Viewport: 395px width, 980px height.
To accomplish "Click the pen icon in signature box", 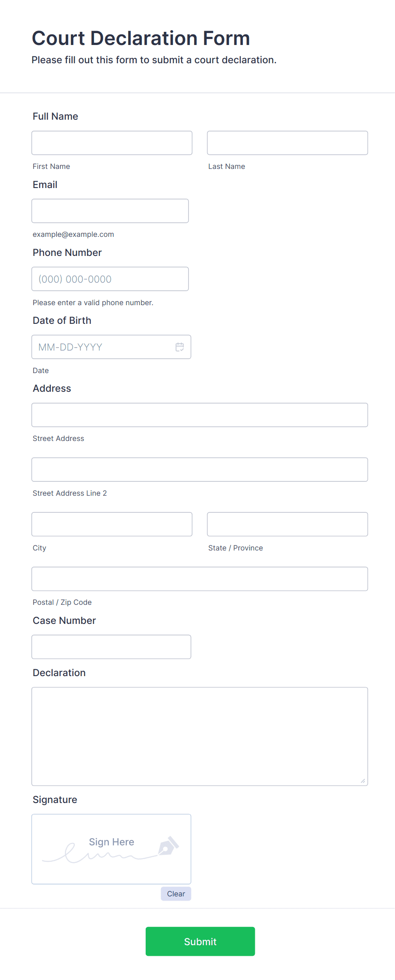I will [x=168, y=845].
